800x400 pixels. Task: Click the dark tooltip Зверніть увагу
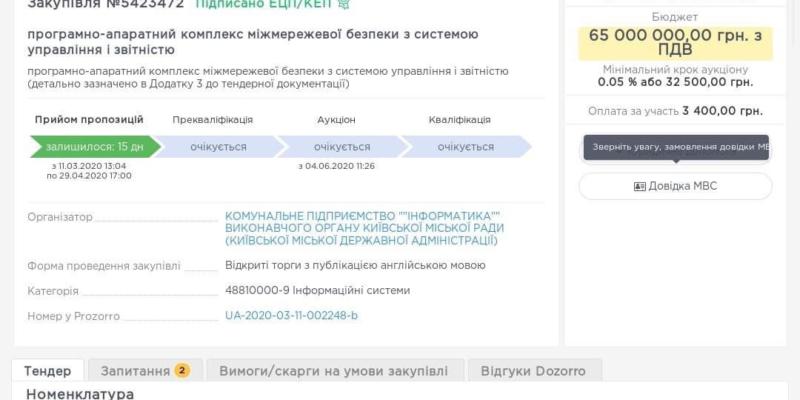(x=676, y=147)
